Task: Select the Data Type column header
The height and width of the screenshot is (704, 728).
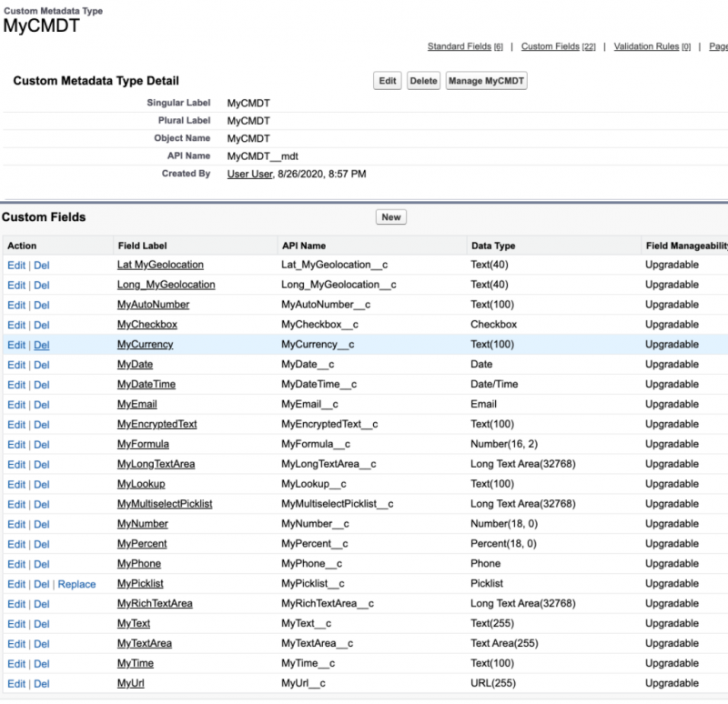Action: point(493,246)
